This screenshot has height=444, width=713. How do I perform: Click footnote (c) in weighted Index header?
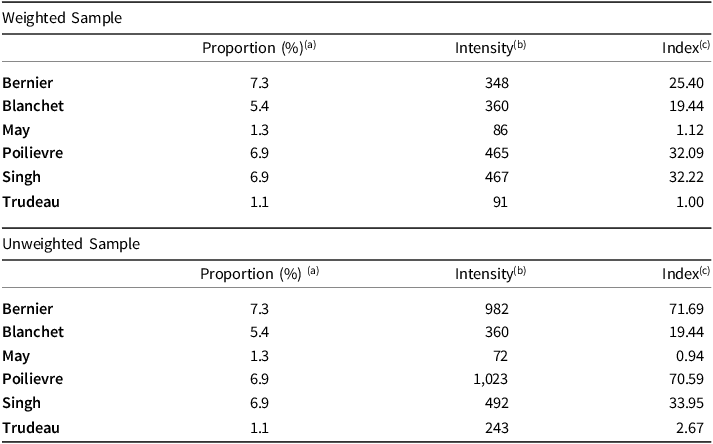704,45
